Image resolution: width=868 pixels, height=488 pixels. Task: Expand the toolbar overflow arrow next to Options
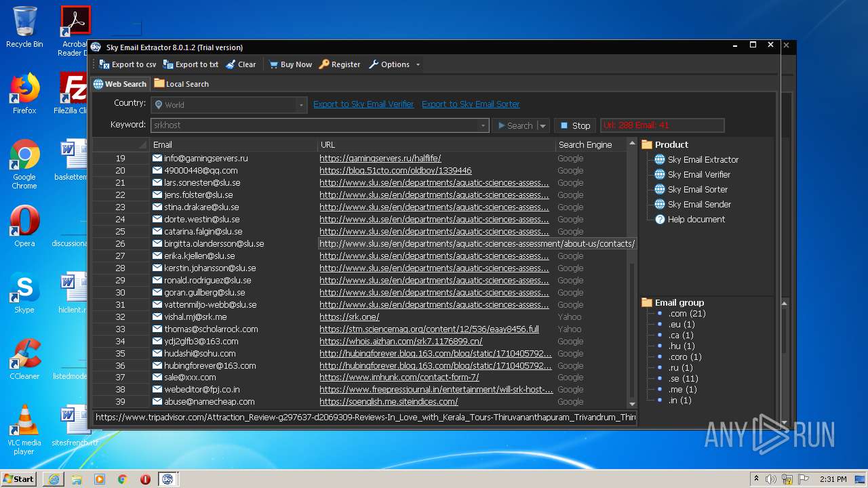pyautogui.click(x=418, y=65)
